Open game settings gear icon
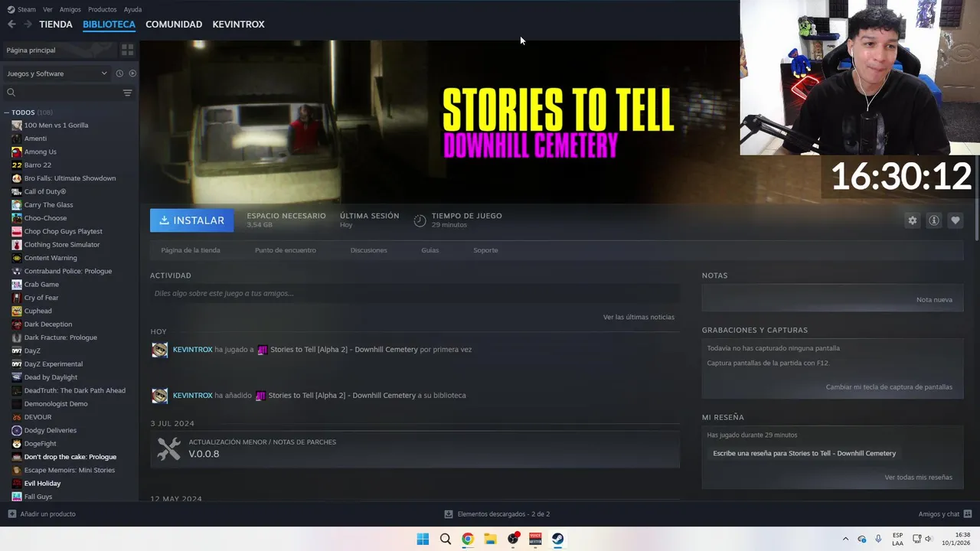 point(913,220)
